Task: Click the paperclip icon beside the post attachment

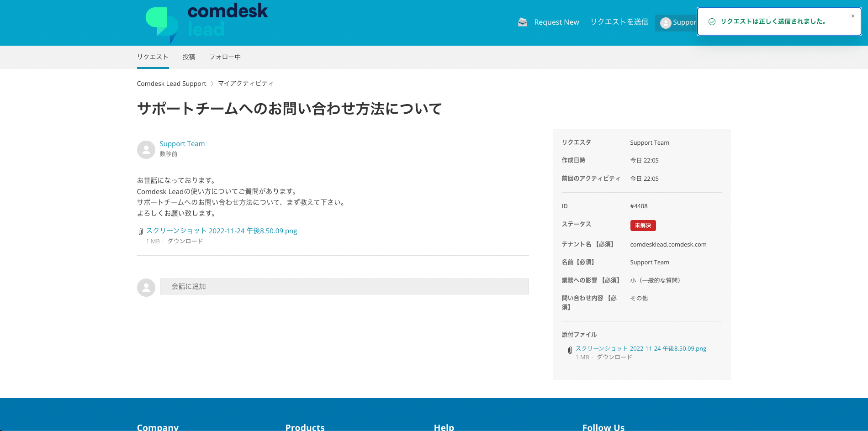Action: (x=141, y=231)
